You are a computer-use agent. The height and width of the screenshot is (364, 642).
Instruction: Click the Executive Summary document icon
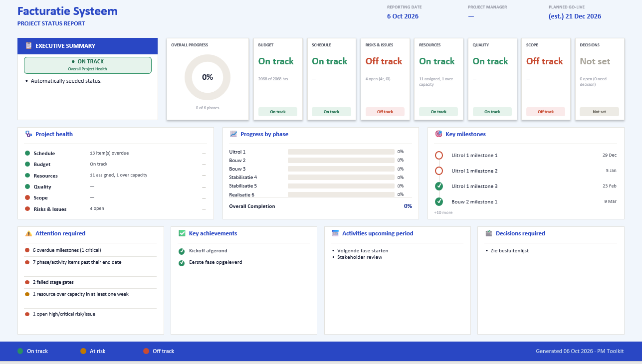pyautogui.click(x=29, y=46)
